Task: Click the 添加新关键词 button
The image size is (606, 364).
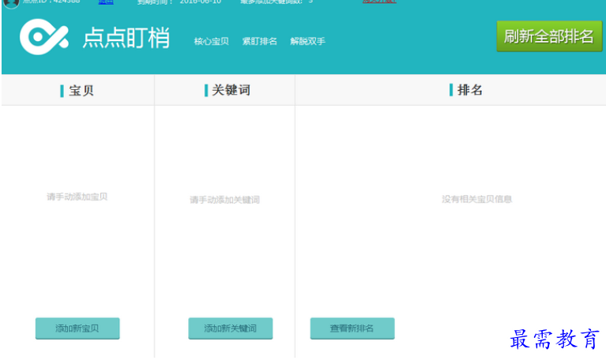Action: click(x=231, y=328)
